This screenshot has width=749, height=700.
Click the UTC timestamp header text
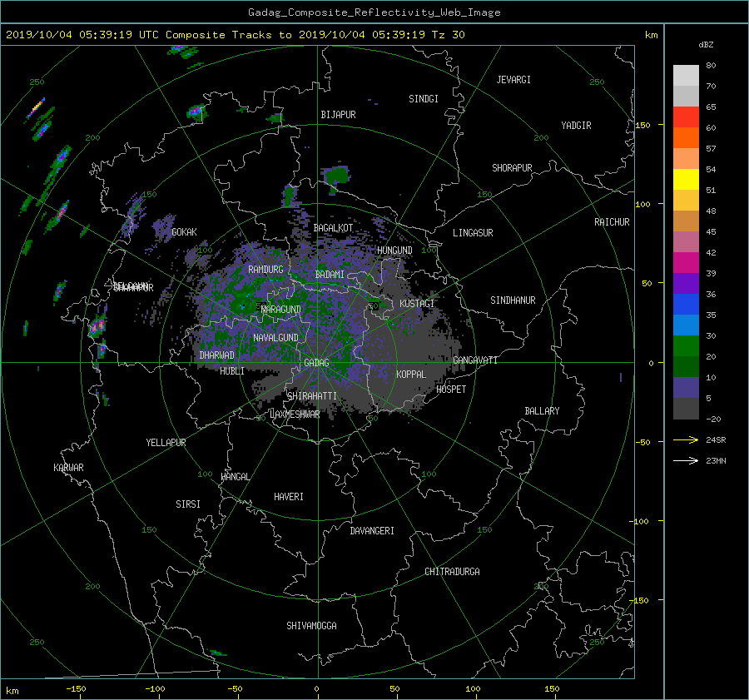235,35
